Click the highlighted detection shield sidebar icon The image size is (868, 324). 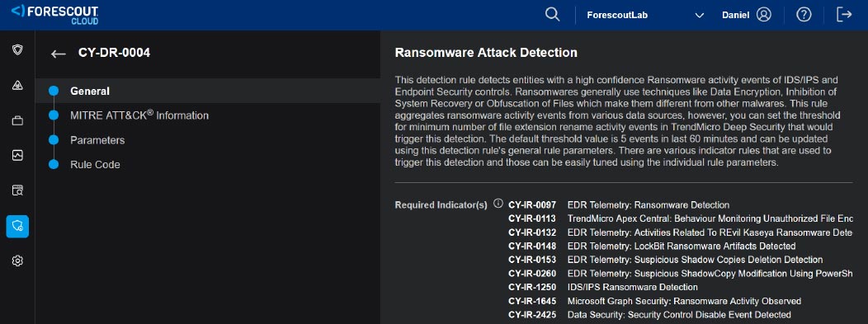click(x=17, y=226)
